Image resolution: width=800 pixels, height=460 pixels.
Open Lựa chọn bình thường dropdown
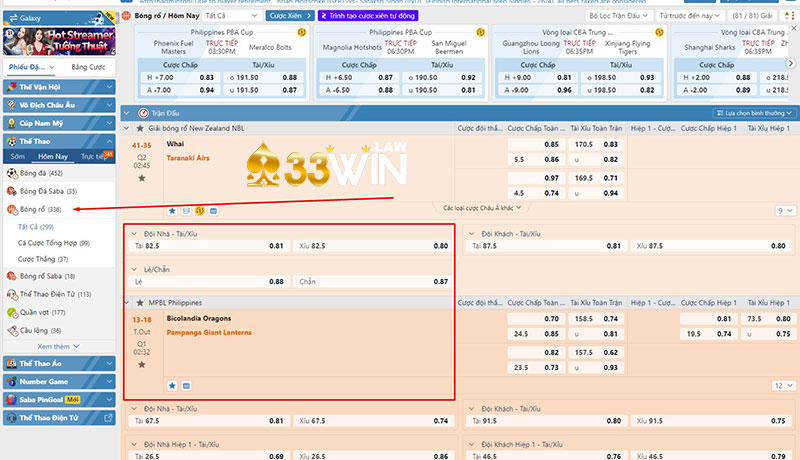754,113
